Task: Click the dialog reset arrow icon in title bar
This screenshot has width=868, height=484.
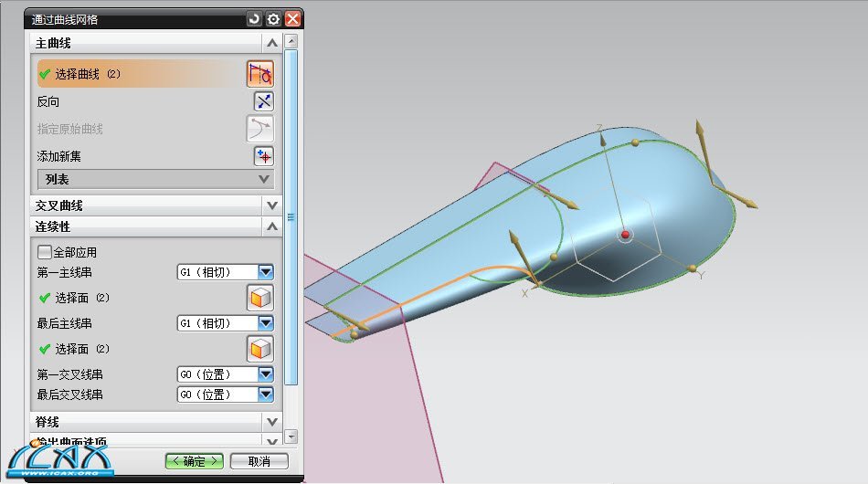Action: [x=254, y=19]
